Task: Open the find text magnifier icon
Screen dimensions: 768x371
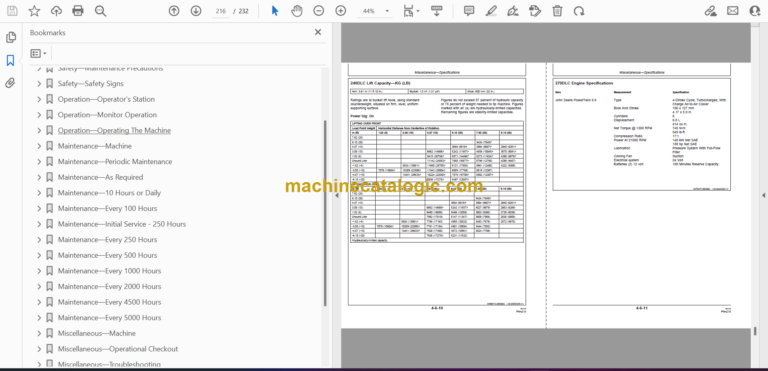Action: (x=100, y=11)
